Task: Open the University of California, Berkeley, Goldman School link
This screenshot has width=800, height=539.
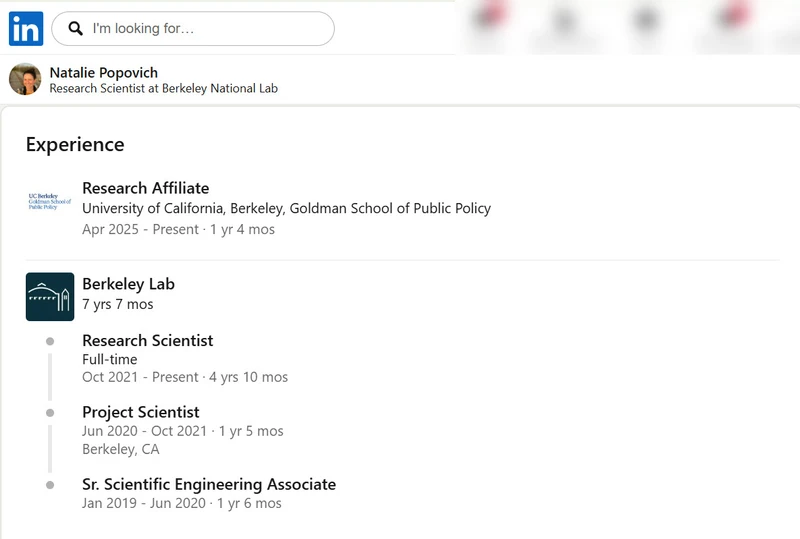Action: coord(286,208)
